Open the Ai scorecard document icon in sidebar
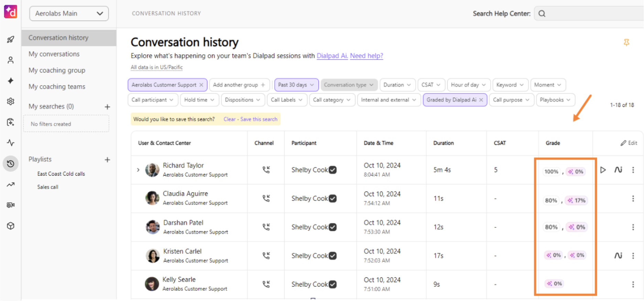The image size is (644, 301). tap(11, 122)
